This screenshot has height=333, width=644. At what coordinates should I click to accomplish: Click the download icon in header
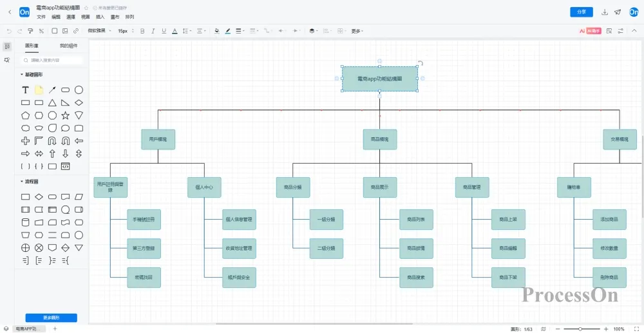click(605, 12)
